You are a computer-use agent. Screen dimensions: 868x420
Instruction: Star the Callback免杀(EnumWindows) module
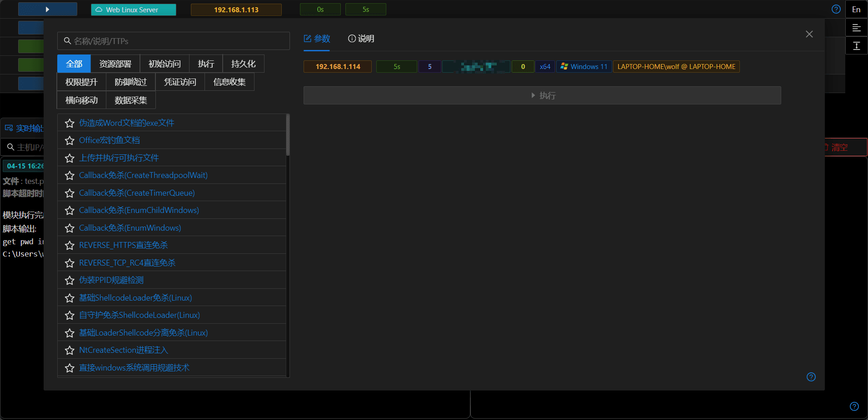(70, 228)
